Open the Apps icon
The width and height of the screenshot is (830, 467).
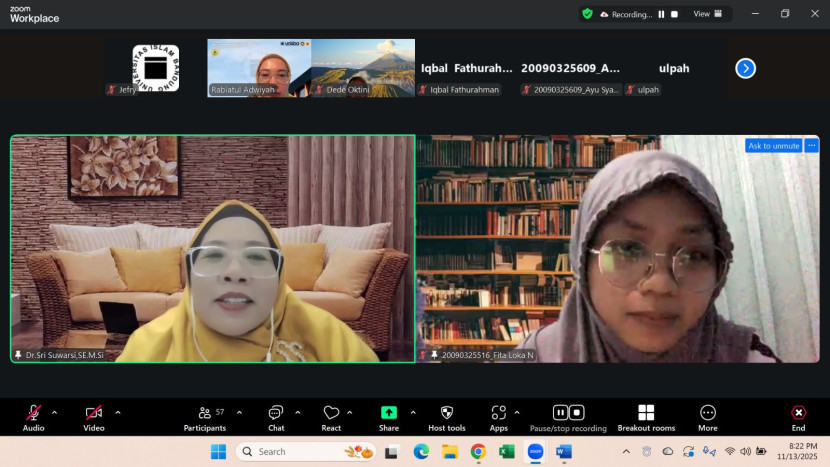(498, 413)
